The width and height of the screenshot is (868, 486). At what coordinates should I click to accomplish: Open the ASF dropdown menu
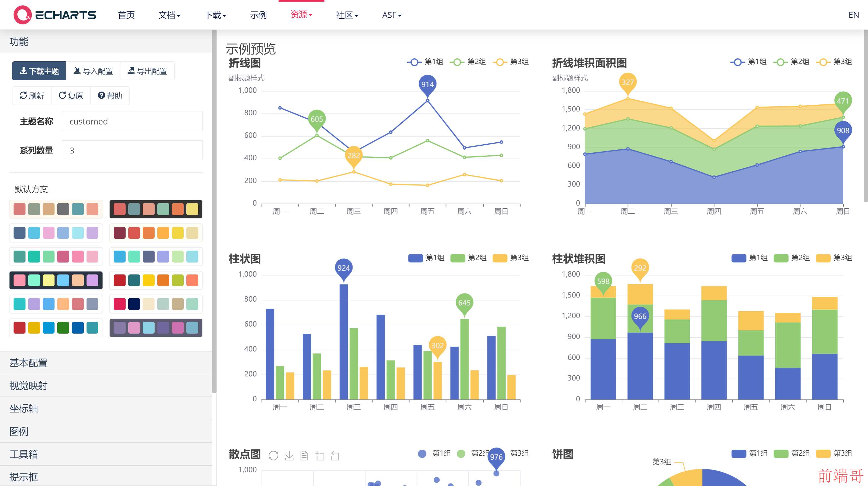(391, 15)
